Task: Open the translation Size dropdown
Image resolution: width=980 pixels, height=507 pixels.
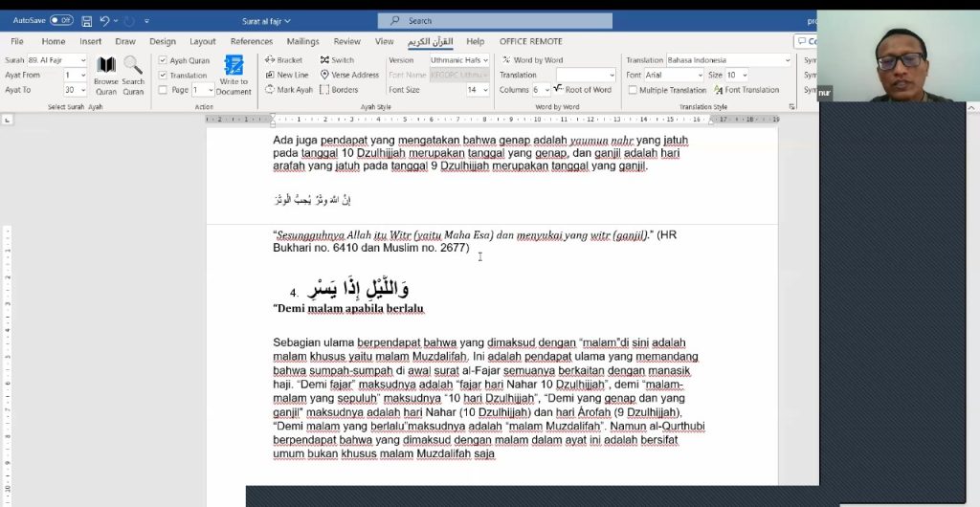Action: [745, 75]
